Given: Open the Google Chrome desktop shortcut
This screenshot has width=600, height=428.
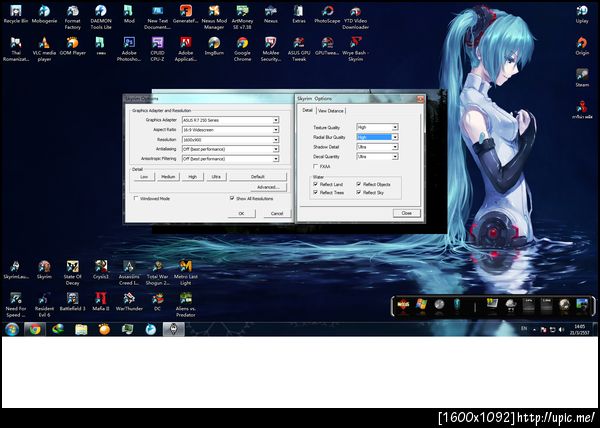Looking at the screenshot, I should (242, 49).
